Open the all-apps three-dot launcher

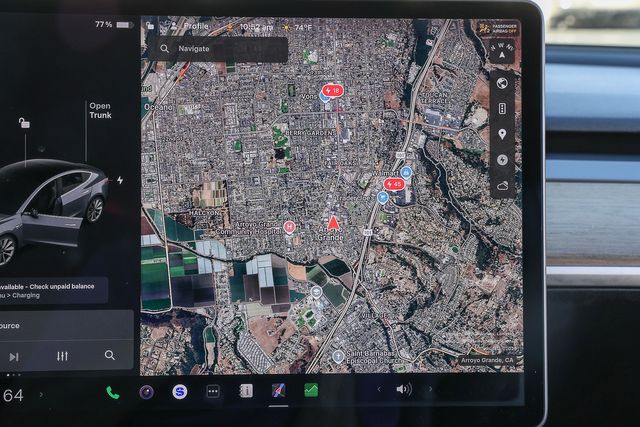coord(213,391)
